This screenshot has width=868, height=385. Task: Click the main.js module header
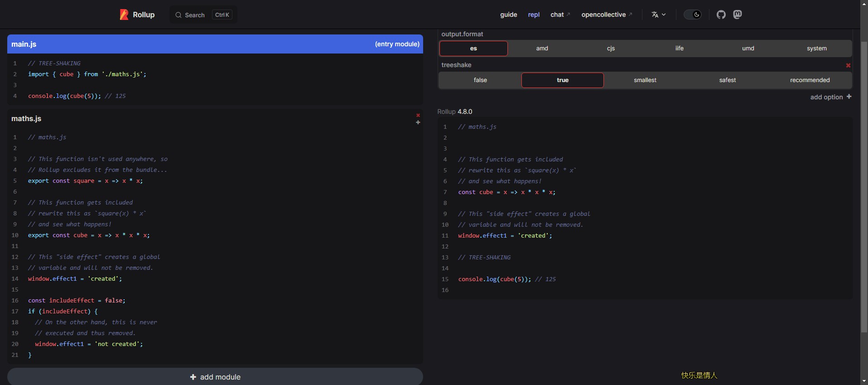(215, 44)
